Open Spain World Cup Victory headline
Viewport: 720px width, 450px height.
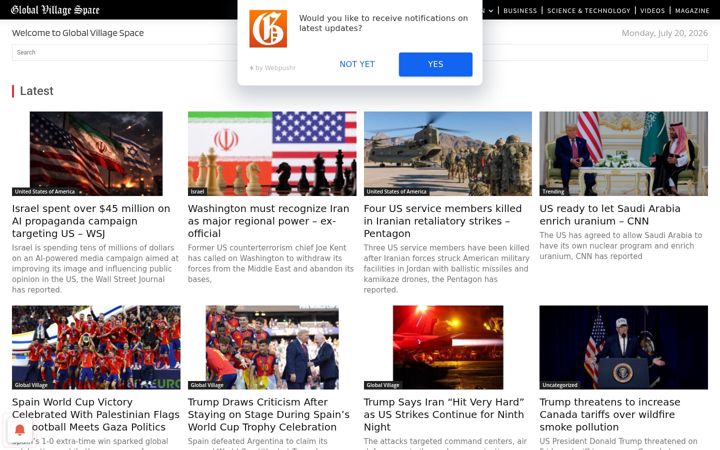pos(96,414)
